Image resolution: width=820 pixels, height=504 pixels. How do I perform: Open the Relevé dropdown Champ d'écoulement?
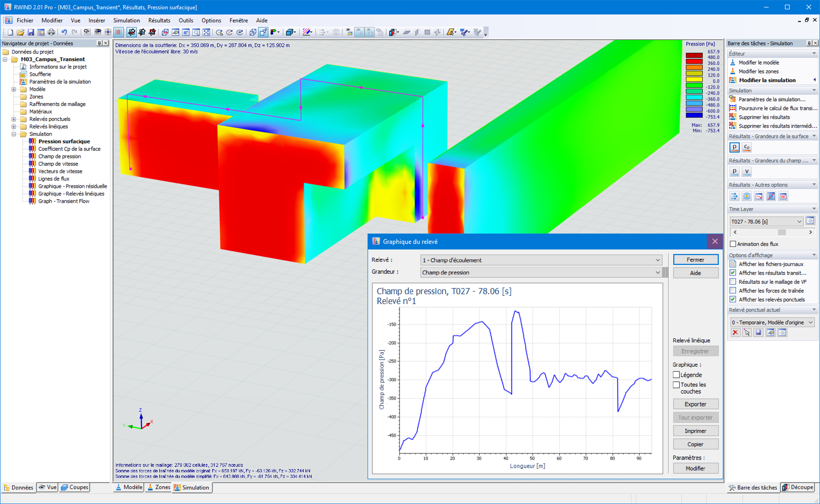[658, 260]
